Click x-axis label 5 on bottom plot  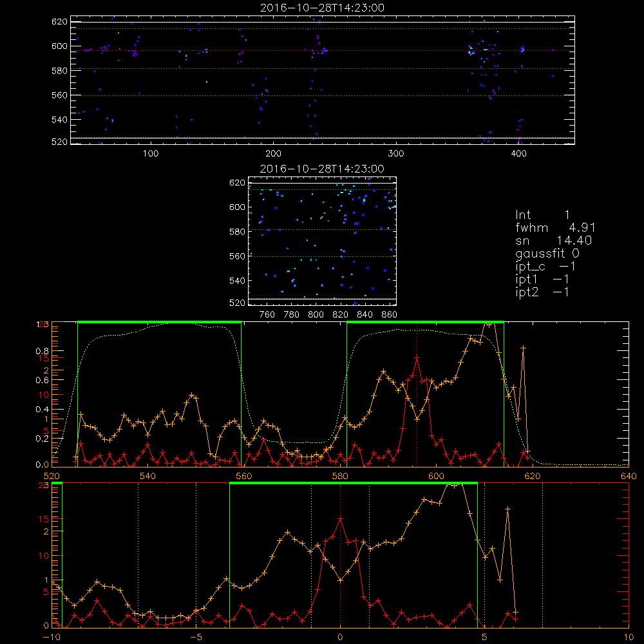[484, 638]
